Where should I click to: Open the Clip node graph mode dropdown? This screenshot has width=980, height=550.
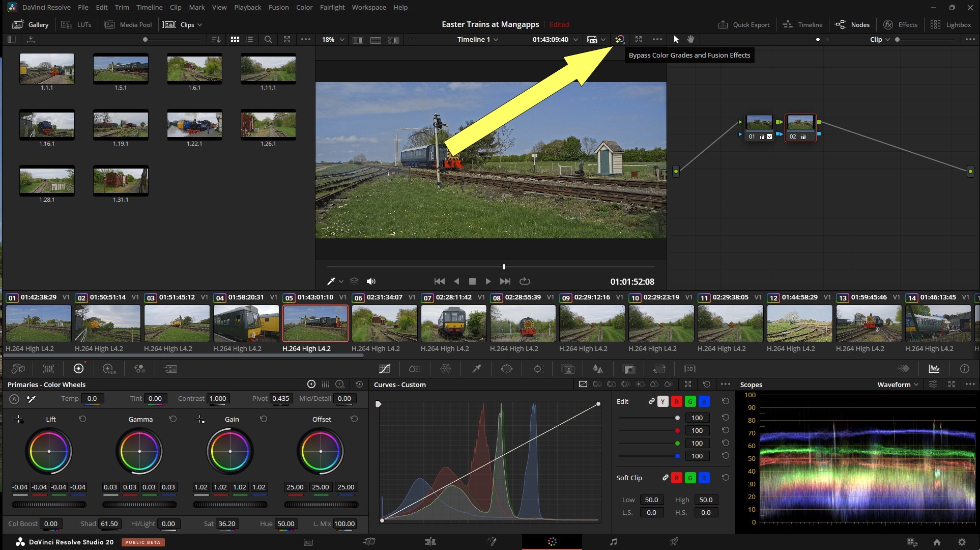[880, 39]
